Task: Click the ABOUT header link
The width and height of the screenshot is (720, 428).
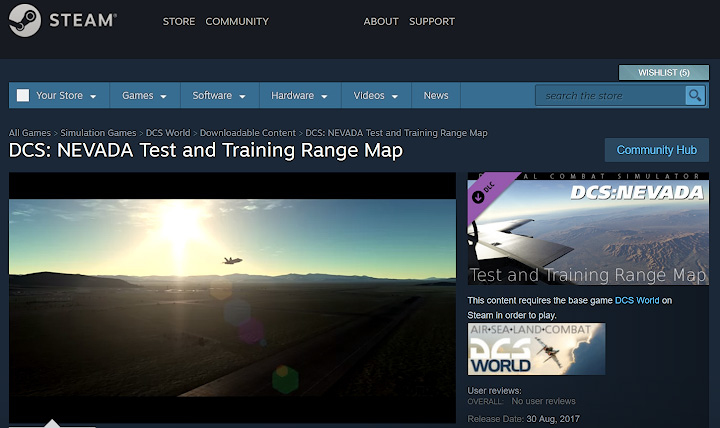Action: tap(381, 21)
